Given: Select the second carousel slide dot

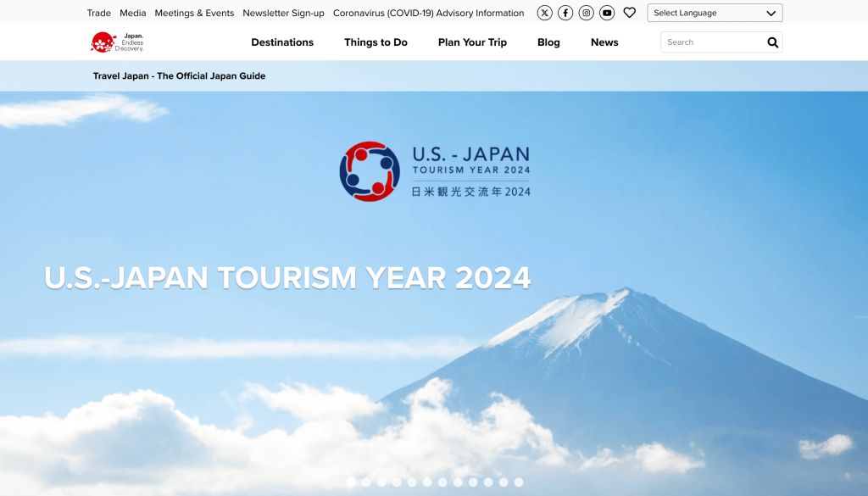Looking at the screenshot, I should (366, 482).
